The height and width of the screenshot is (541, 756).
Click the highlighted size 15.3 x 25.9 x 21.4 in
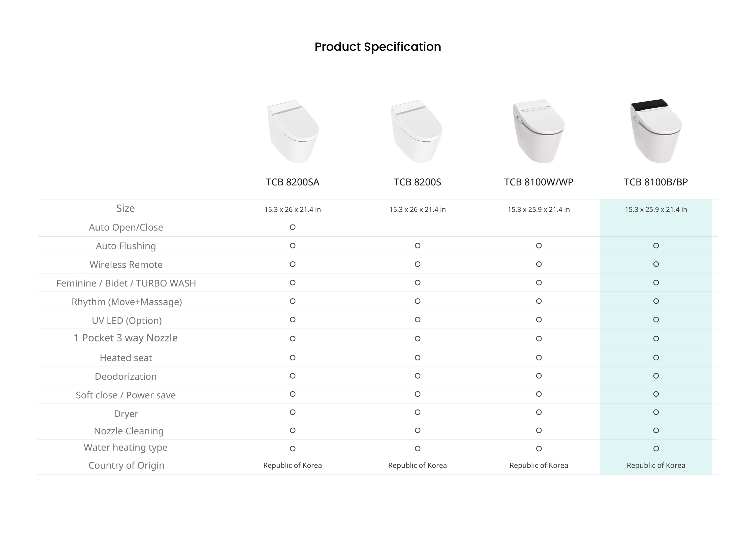click(x=656, y=210)
